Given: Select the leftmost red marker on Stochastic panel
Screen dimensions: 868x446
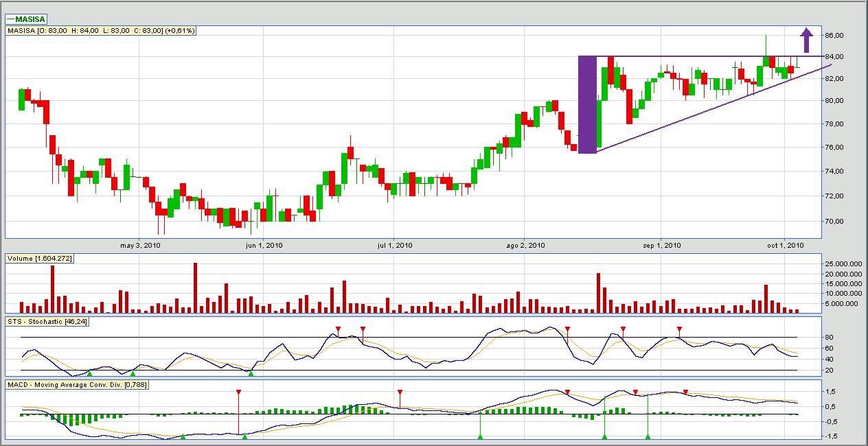Looking at the screenshot, I should pos(338,330).
